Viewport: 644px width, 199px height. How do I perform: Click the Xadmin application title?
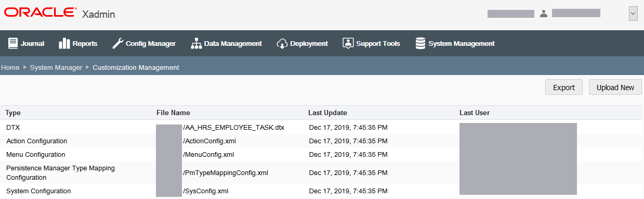click(98, 14)
